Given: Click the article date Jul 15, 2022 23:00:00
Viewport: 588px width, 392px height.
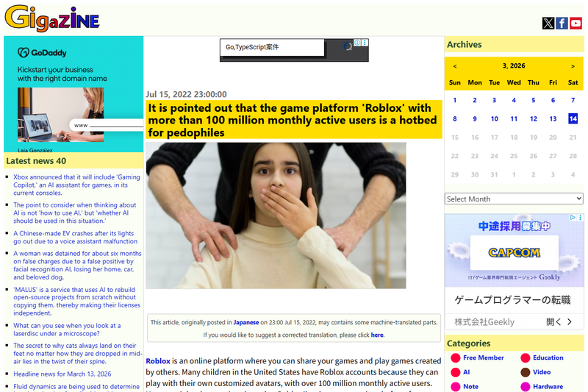Looking at the screenshot, I should click(187, 94).
